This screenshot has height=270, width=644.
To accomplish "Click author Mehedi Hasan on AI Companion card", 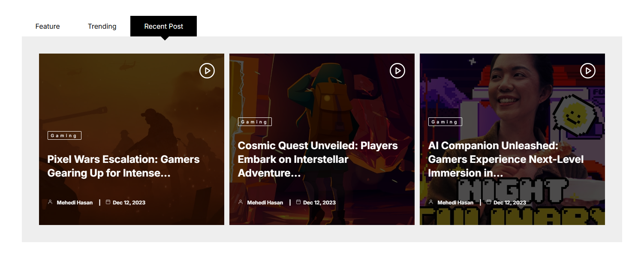I will (455, 203).
